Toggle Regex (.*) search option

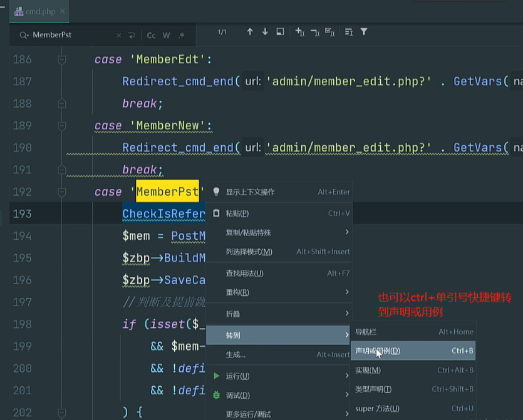[182, 35]
